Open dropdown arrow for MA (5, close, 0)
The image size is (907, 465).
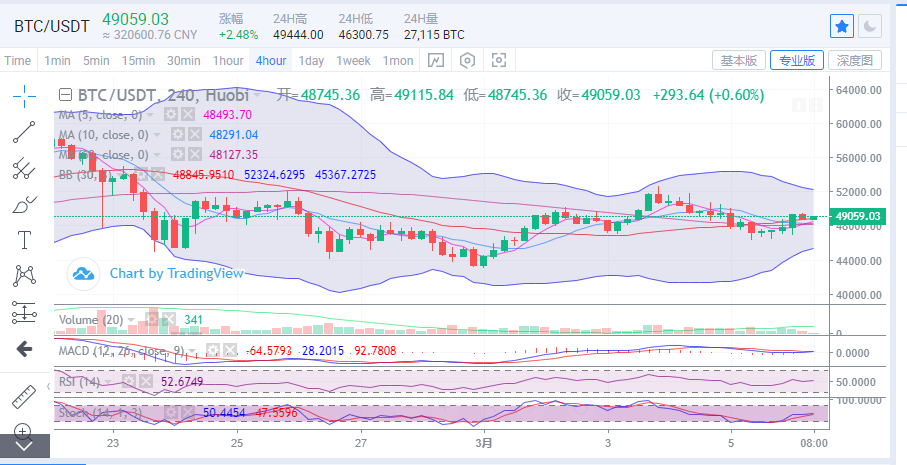pyautogui.click(x=150, y=115)
